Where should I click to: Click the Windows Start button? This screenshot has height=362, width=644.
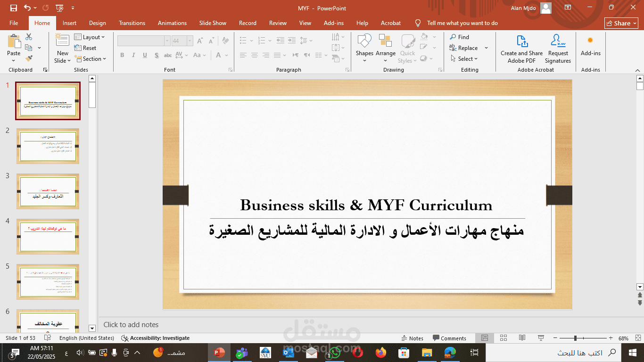coord(633,353)
